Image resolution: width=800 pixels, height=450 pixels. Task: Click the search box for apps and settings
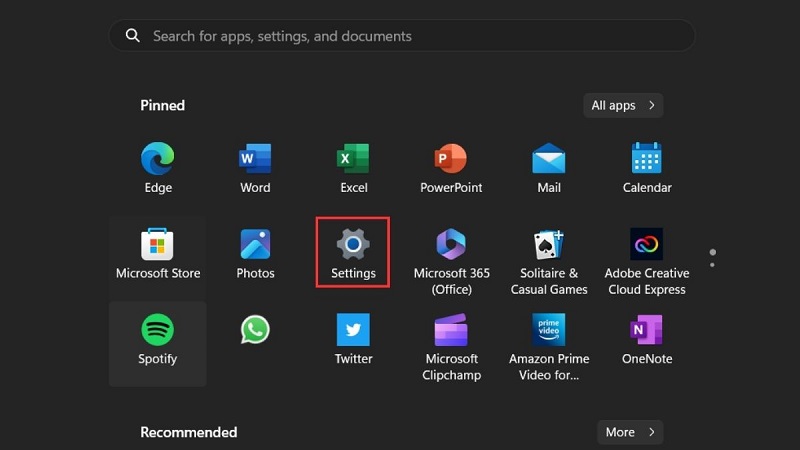(x=402, y=36)
